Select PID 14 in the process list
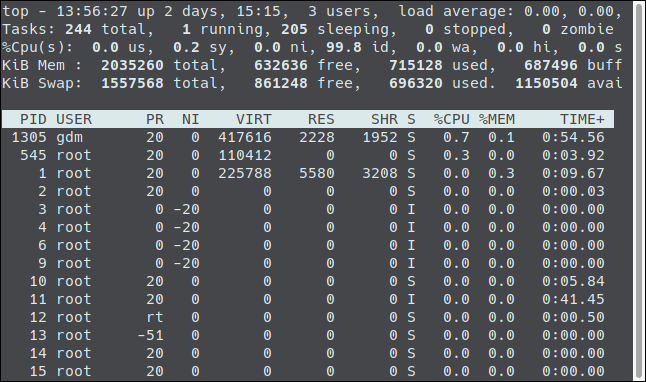 point(38,353)
